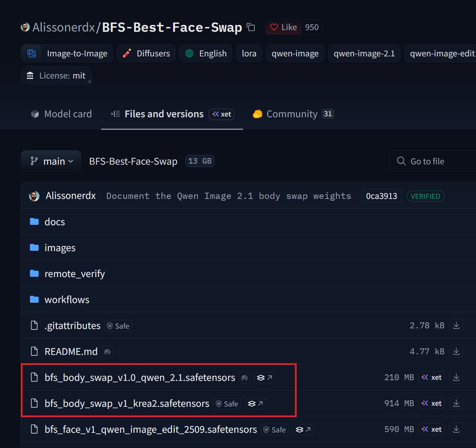Open the License: mit tag
This screenshot has width=476, height=448.
click(x=56, y=75)
